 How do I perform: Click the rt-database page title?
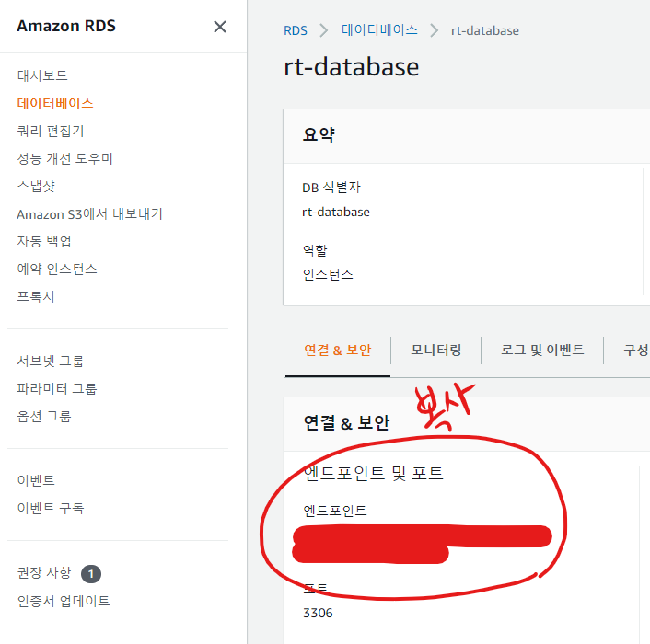(x=351, y=67)
